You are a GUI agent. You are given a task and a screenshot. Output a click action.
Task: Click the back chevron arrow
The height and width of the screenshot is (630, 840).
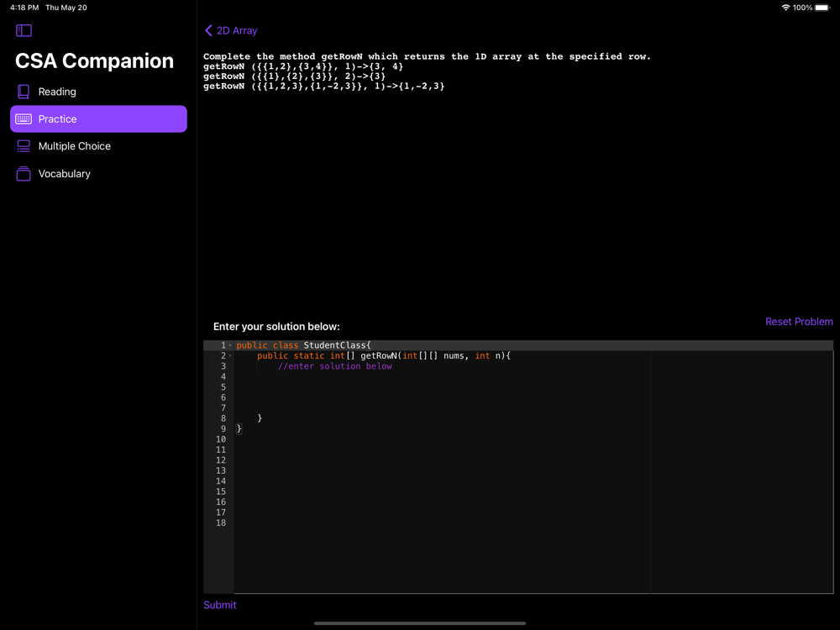click(208, 30)
